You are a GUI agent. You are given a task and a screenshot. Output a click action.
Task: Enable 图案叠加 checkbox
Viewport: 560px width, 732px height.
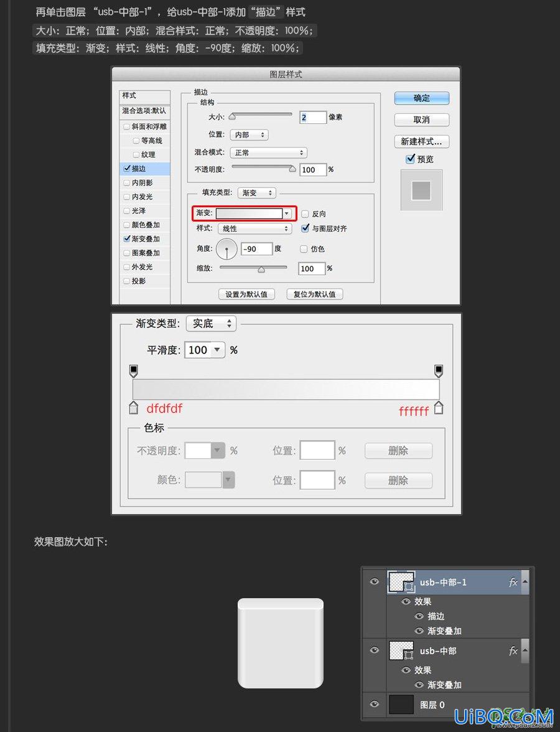tap(126, 253)
